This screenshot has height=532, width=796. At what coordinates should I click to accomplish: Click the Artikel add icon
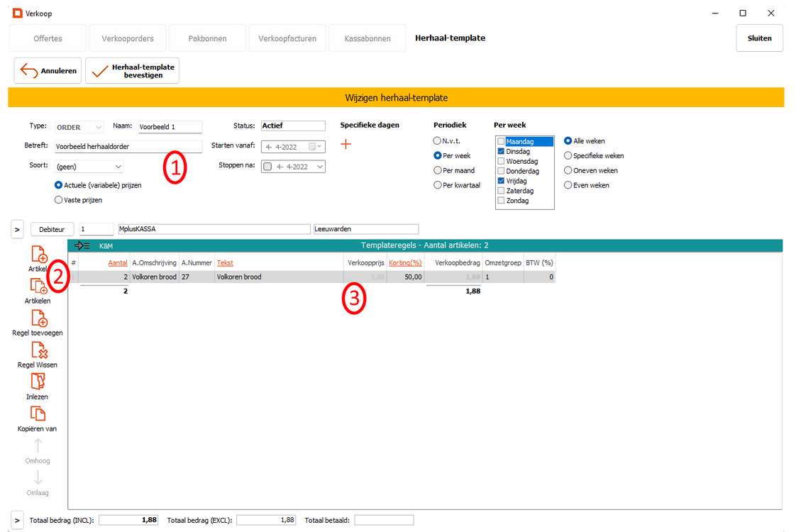click(x=38, y=255)
